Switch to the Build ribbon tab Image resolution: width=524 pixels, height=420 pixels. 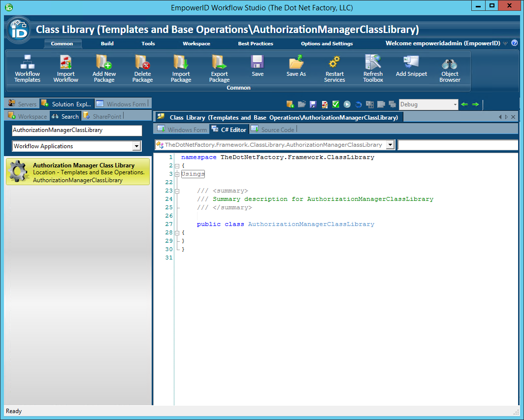pos(107,43)
